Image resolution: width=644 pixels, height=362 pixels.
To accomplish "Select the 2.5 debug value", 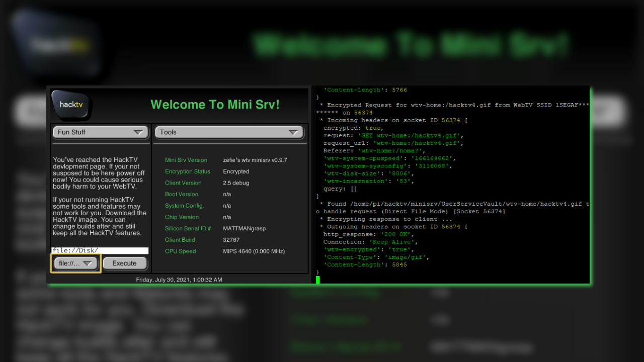I will pyautogui.click(x=236, y=183).
